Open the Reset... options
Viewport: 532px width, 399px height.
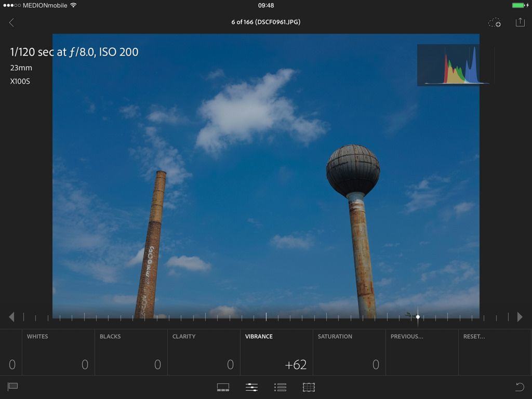(495, 352)
